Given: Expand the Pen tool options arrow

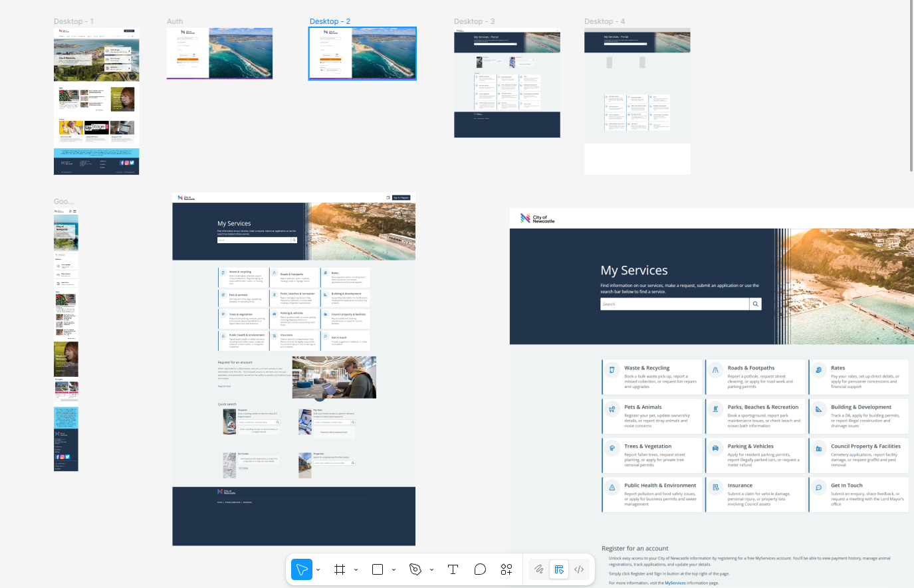Looking at the screenshot, I should 432,569.
